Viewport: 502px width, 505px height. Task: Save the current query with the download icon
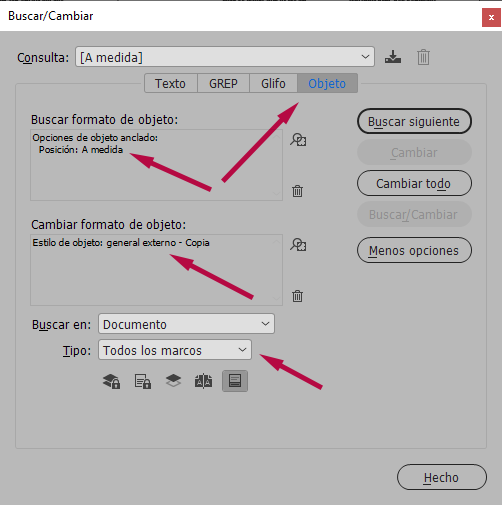tap(393, 57)
